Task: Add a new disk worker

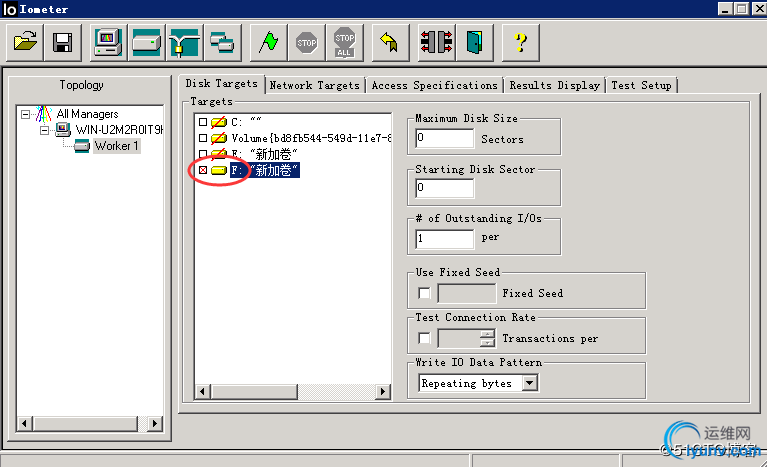Action: (x=146, y=43)
